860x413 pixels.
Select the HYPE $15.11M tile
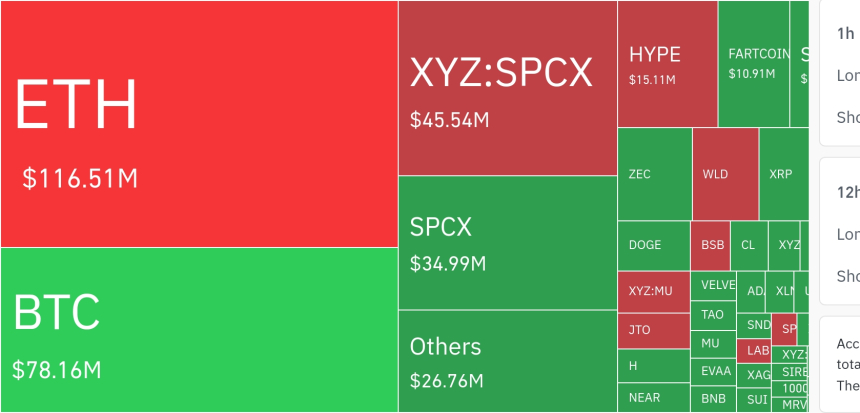667,64
